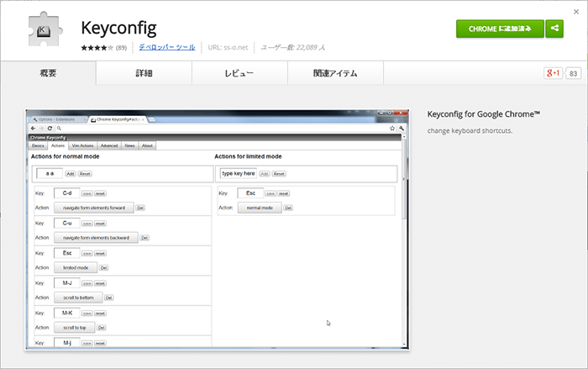Click the 83 count next to +1
Viewport: 588px width, 369px height.
573,74
